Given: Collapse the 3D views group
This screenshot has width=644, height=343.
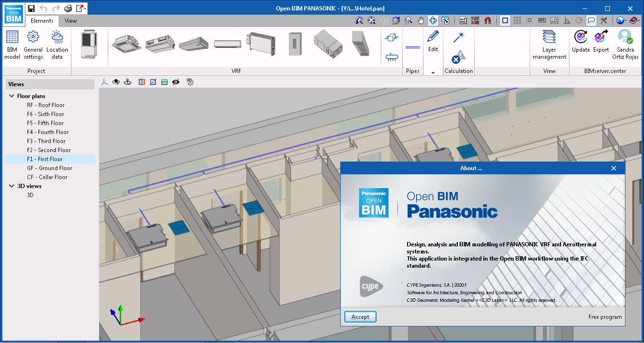Looking at the screenshot, I should click(x=11, y=186).
